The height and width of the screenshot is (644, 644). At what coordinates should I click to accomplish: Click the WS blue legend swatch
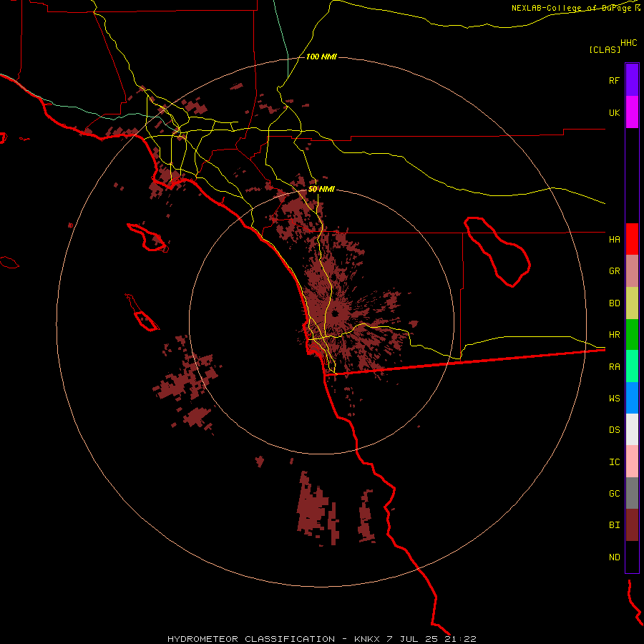click(632, 398)
